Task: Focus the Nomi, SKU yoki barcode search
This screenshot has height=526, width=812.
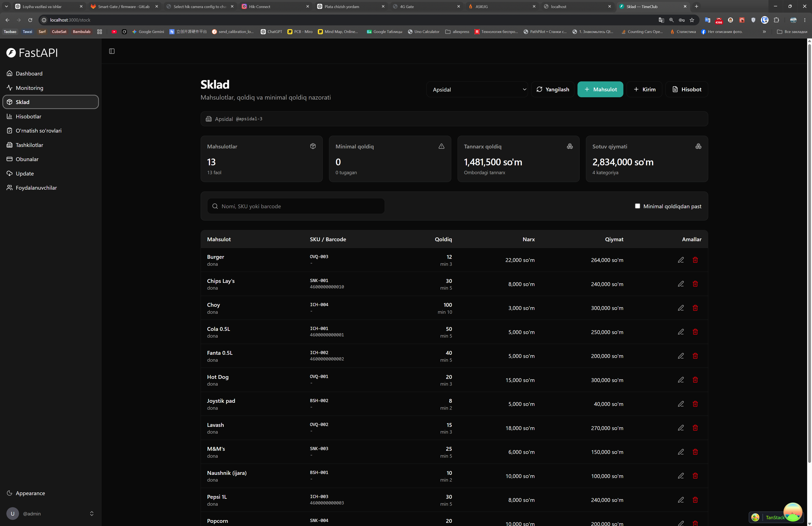Action: point(296,206)
